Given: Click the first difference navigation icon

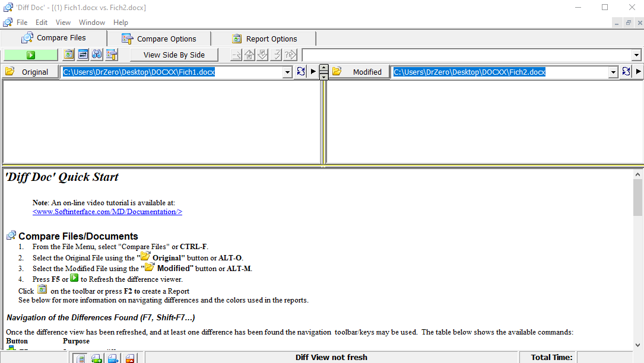Looking at the screenshot, I should [236, 55].
